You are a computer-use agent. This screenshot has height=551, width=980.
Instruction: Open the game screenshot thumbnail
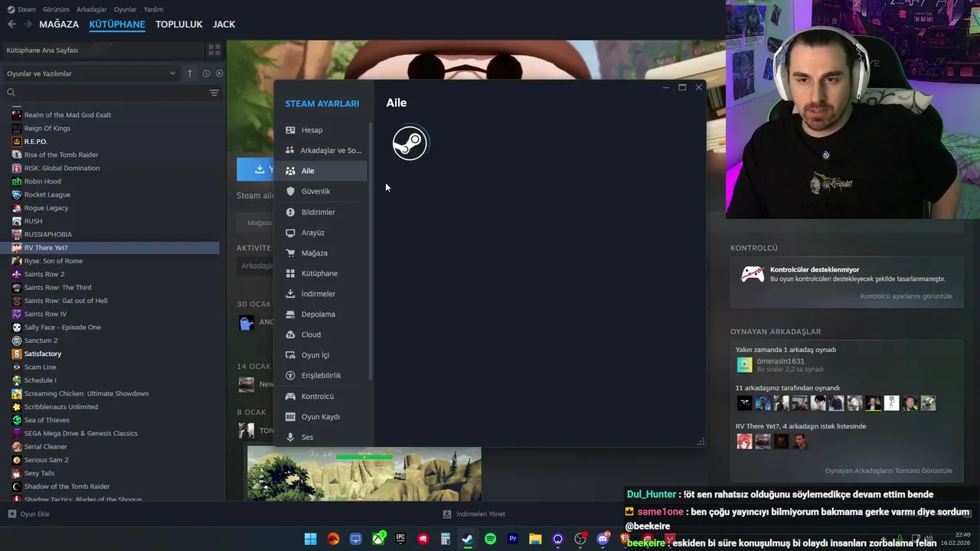coord(364,474)
